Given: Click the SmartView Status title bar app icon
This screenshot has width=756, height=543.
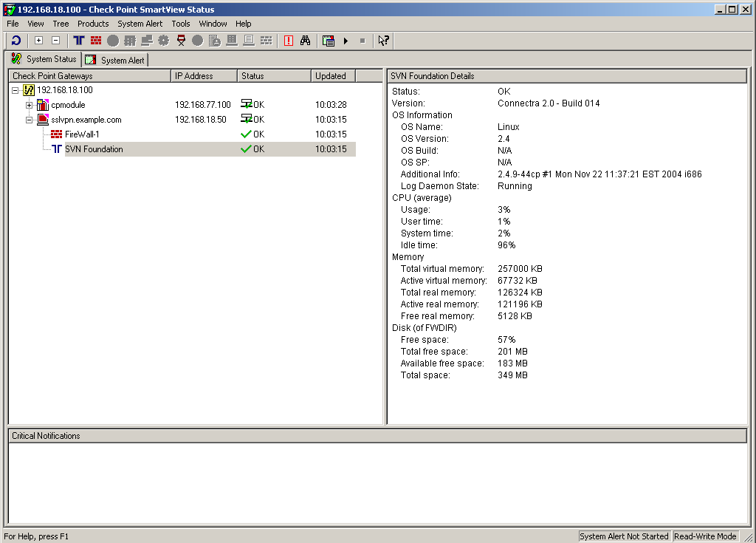Looking at the screenshot, I should point(9,10).
